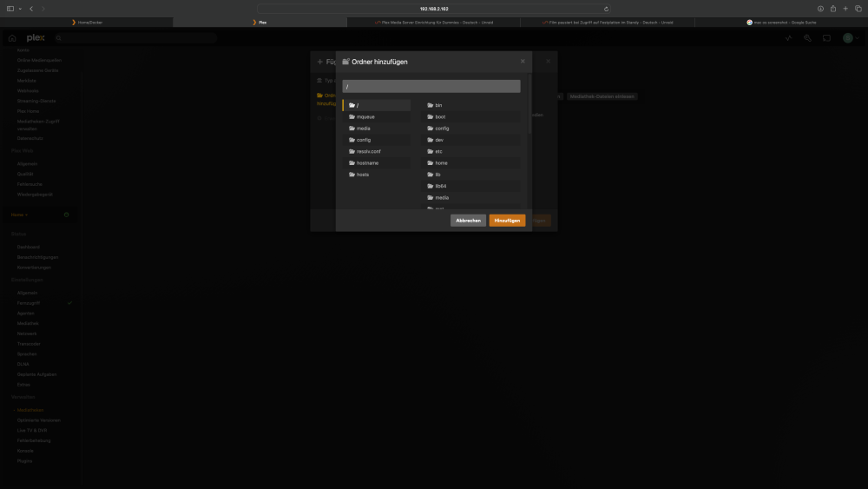Switch to Plex Media Server Einrichtung tab
Viewport: 868px width, 489px height.
(x=433, y=23)
